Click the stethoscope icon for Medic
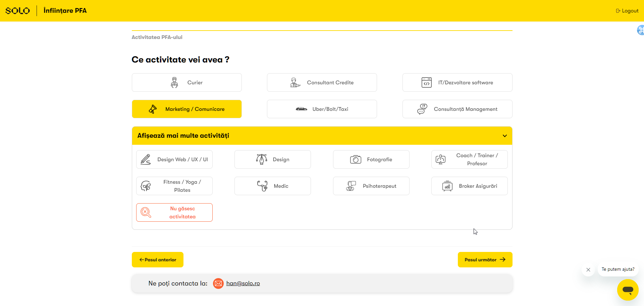Screen dimensions: 644x306 (x=262, y=186)
